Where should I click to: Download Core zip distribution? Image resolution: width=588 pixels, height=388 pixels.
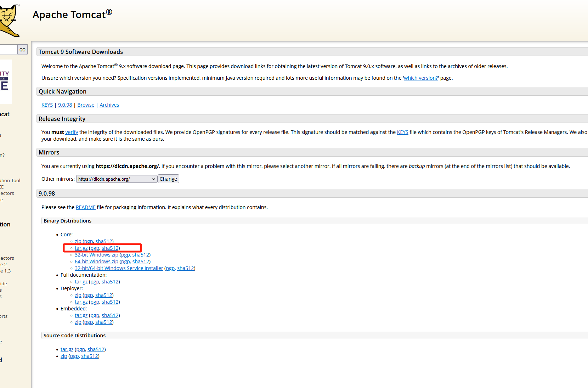coord(78,241)
